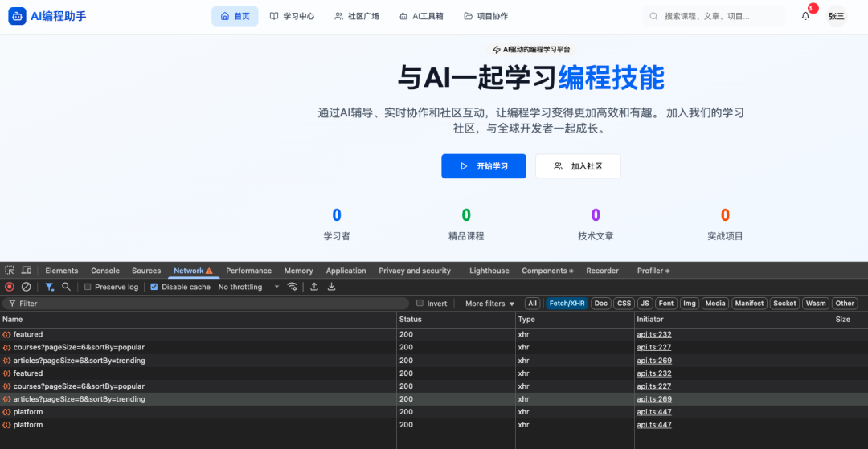868x449 pixels.
Task: Enable the Preserve log checkbox
Action: [88, 287]
